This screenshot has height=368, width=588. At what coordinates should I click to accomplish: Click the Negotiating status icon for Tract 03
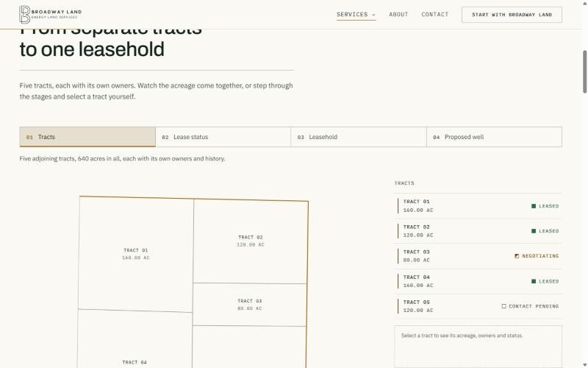click(x=517, y=256)
